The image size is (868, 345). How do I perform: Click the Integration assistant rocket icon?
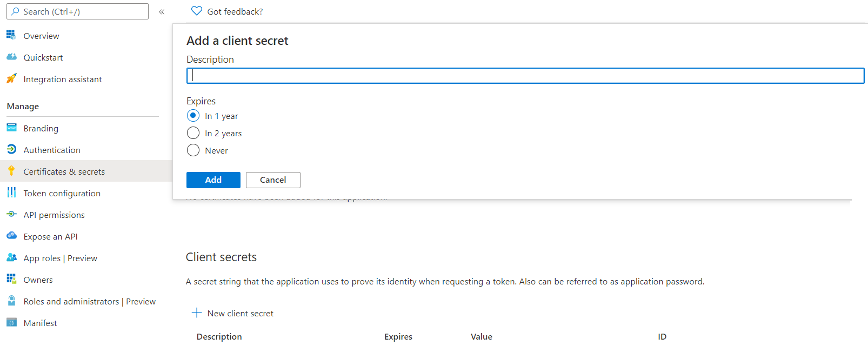pos(11,78)
